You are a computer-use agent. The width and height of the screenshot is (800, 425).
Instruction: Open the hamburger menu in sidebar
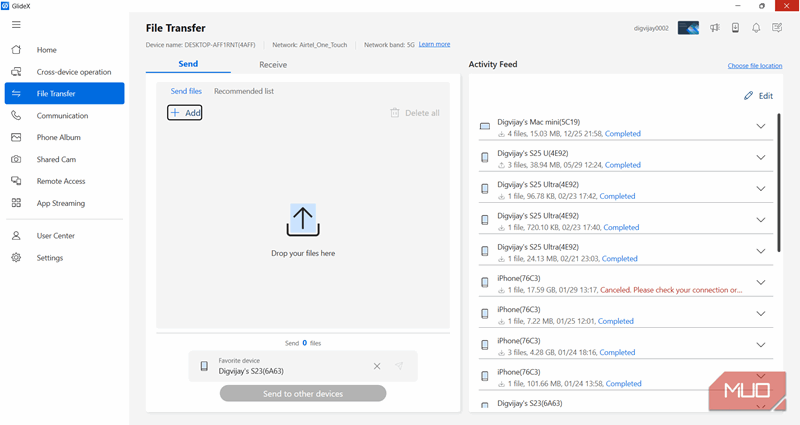(16, 24)
